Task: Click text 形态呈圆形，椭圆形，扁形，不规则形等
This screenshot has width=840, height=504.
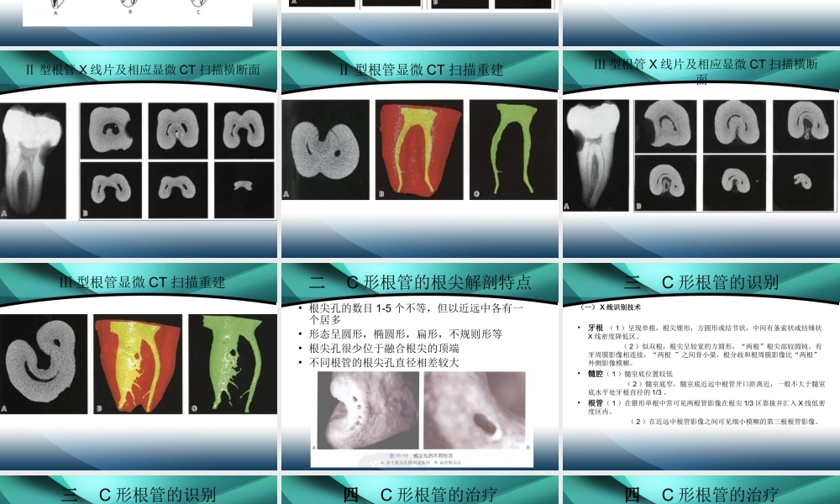Action: point(406,334)
